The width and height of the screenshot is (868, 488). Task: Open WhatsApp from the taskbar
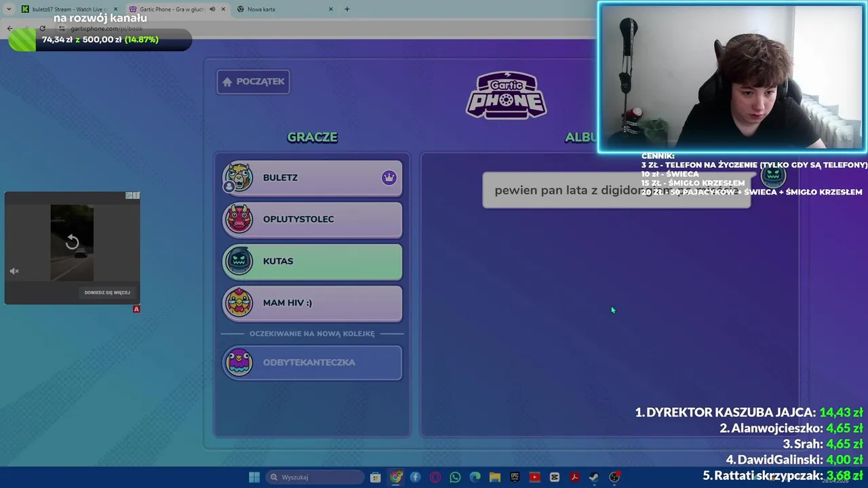tap(455, 477)
